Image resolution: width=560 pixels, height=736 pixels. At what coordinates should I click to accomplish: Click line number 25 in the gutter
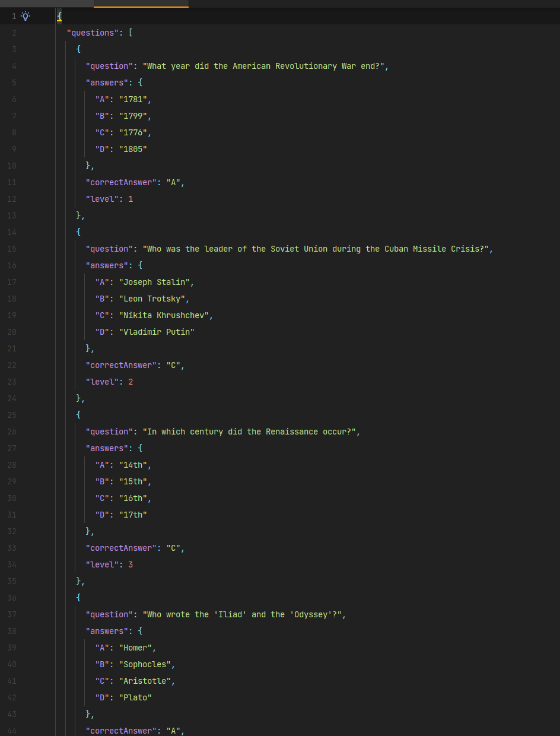pyautogui.click(x=12, y=415)
